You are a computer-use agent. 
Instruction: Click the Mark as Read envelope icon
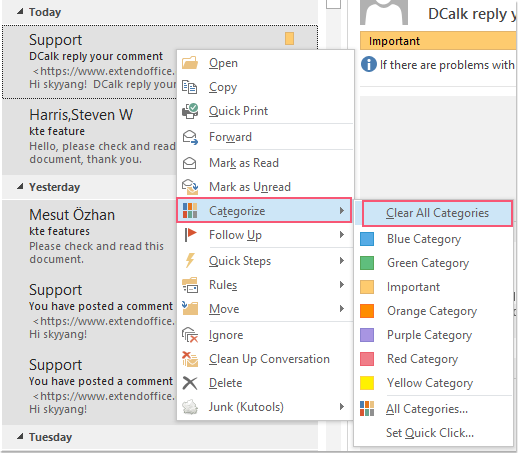(x=190, y=163)
